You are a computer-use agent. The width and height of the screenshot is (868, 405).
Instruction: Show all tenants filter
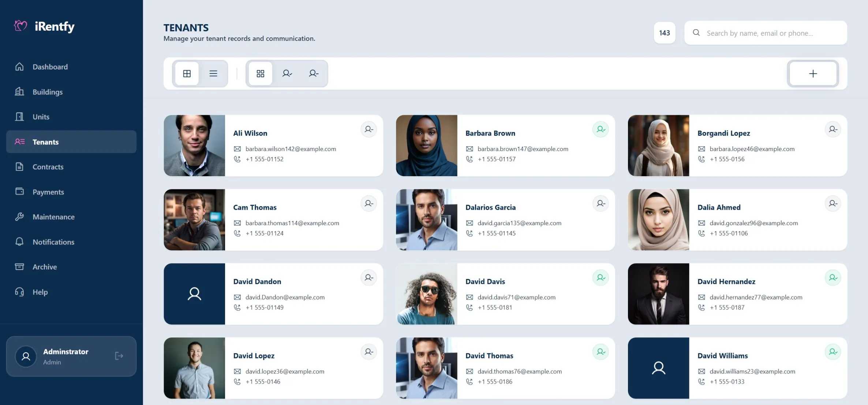(x=261, y=73)
